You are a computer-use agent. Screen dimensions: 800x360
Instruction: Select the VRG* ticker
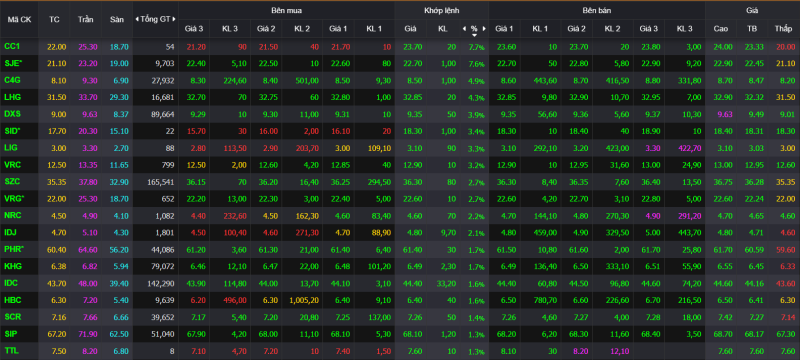tap(13, 198)
